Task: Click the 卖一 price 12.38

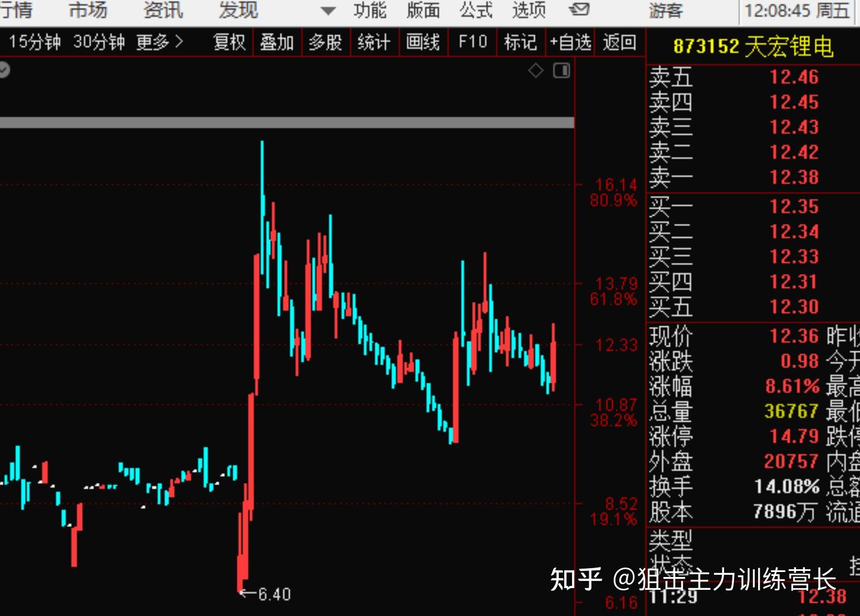Action: click(x=794, y=177)
